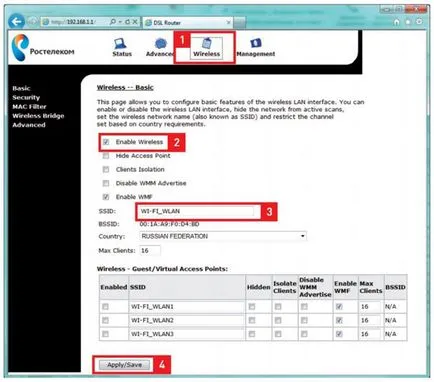The image size is (434, 382).
Task: Click the stop loading X in address bar
Action: [135, 22]
